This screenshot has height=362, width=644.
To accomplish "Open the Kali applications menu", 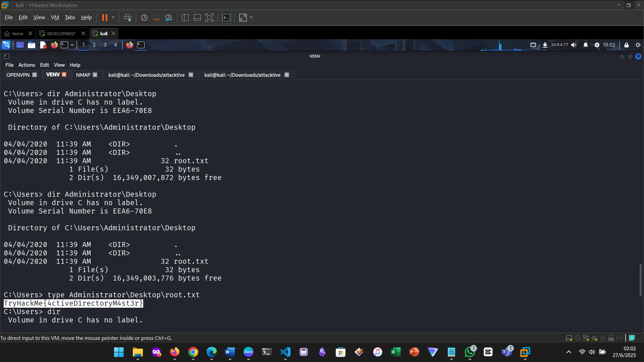I will 6,45.
